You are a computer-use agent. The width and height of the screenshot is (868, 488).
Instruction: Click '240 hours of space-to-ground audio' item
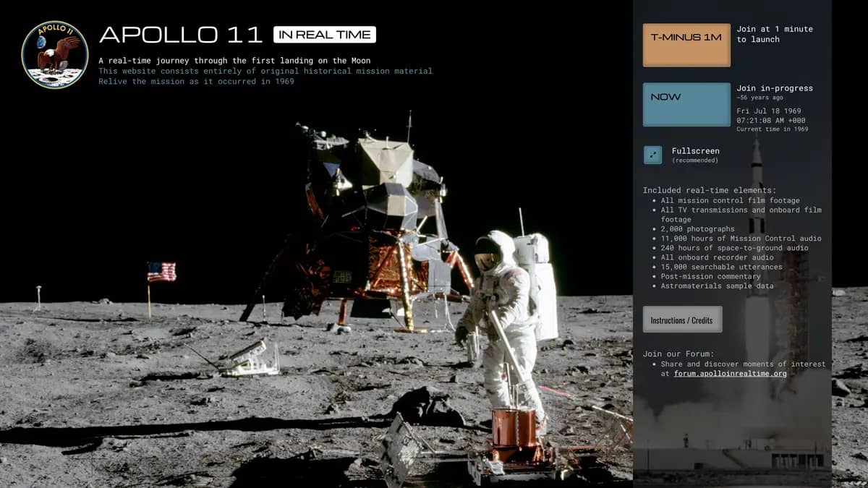[734, 248]
